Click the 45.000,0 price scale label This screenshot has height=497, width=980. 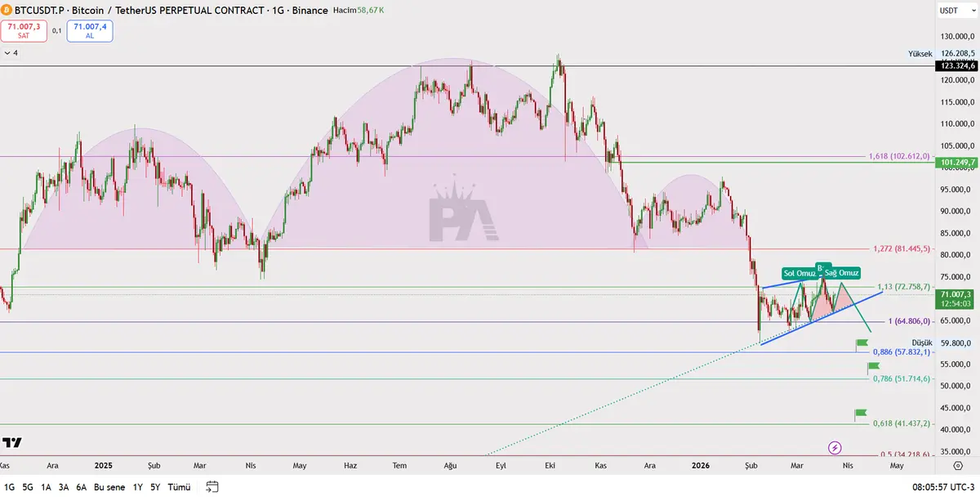pos(957,407)
